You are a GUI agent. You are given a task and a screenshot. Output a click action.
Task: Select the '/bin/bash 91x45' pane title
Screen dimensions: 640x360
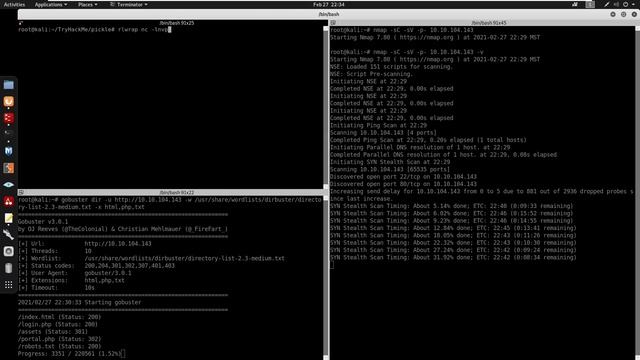pyautogui.click(x=489, y=23)
